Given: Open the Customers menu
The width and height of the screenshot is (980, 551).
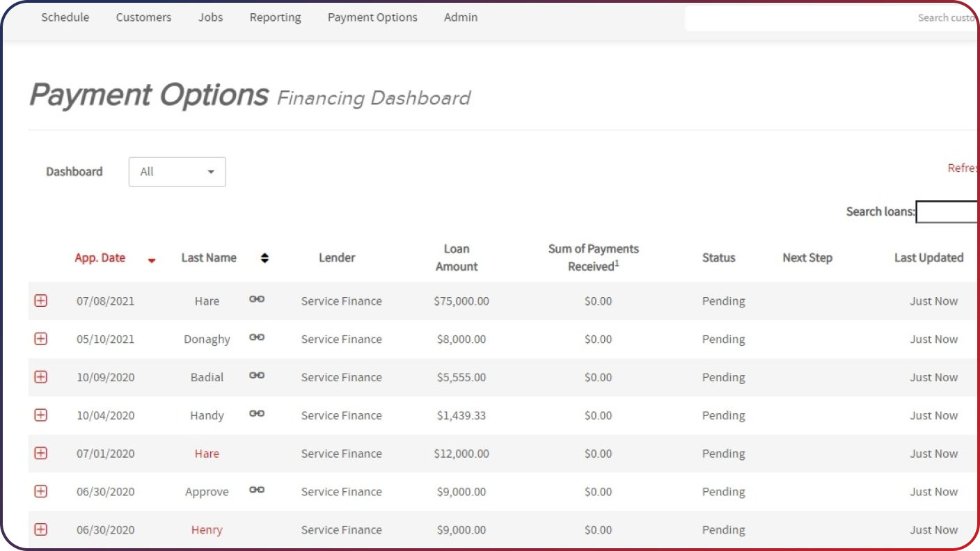Looking at the screenshot, I should [x=143, y=17].
